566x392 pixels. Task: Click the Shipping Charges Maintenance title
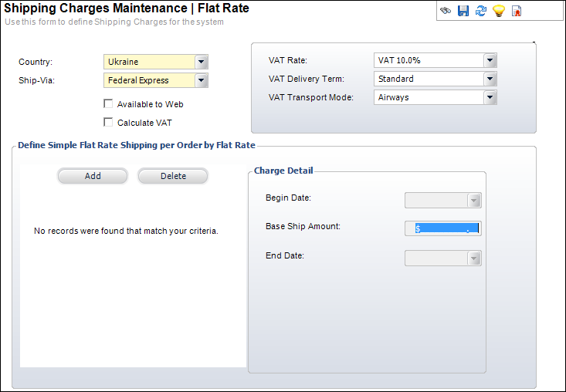127,8
